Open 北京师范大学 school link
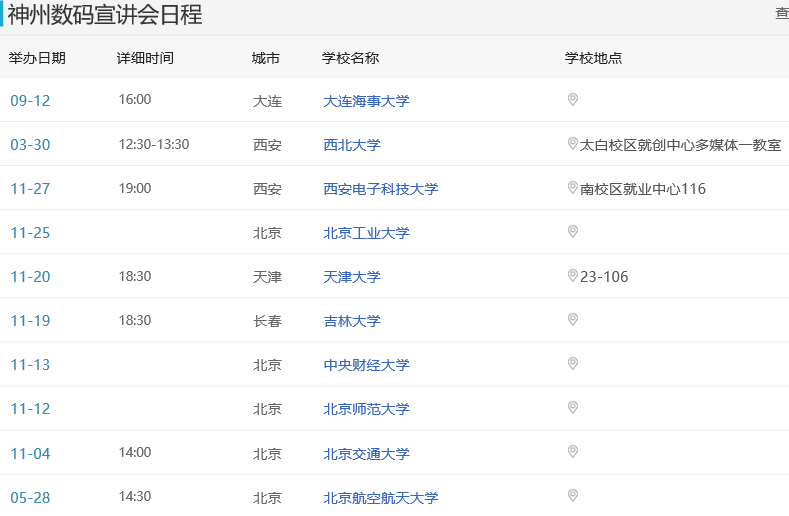 (x=366, y=409)
